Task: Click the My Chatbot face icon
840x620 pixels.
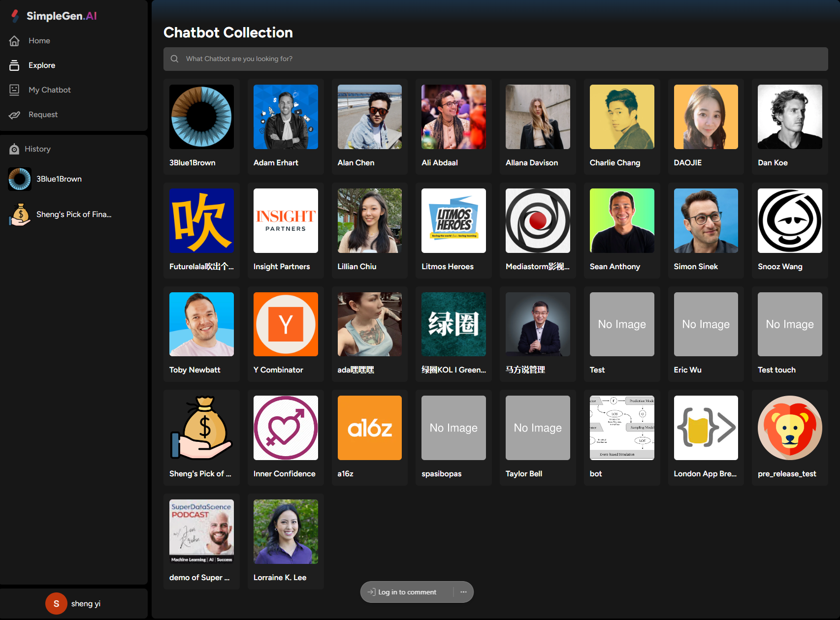Action: [14, 90]
